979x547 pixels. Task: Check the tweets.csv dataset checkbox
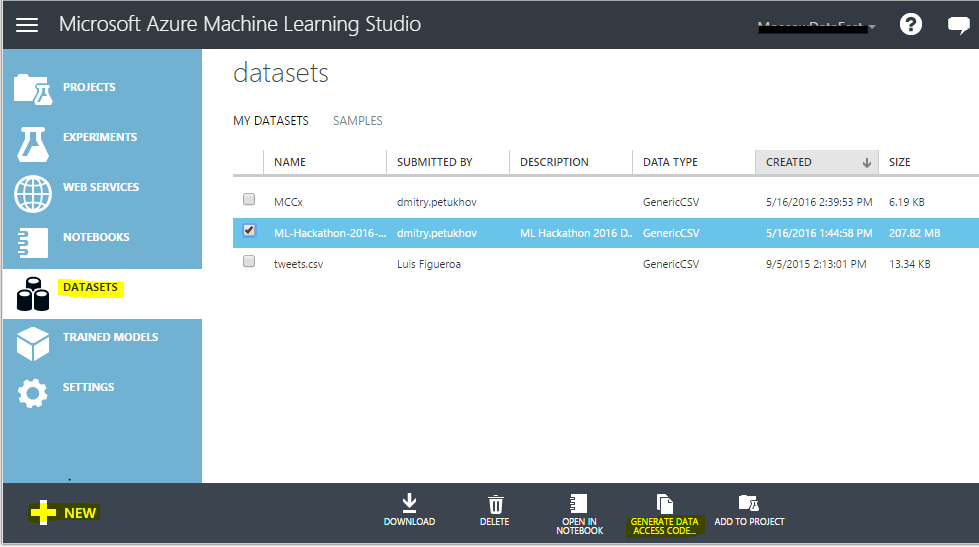[249, 261]
